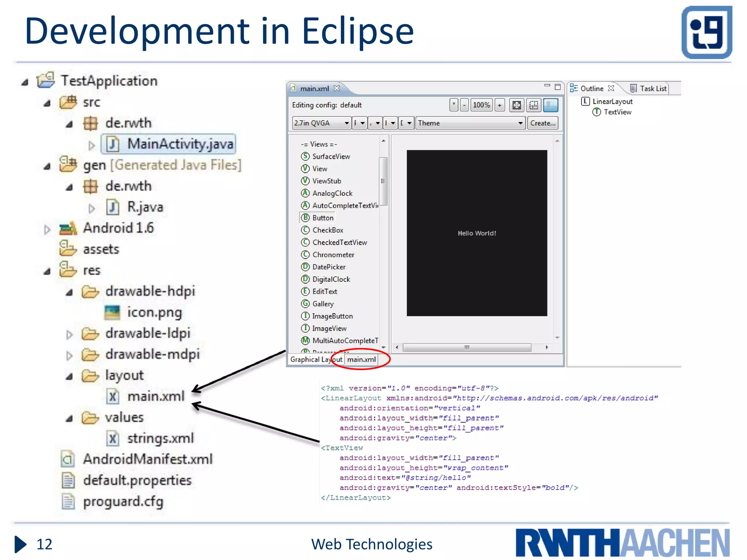Click the icon.png image file icon
The image size is (747, 560).
click(x=112, y=312)
